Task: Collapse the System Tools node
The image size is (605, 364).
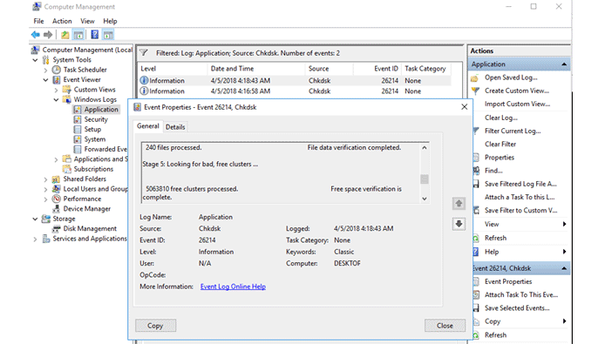Action: [35, 60]
